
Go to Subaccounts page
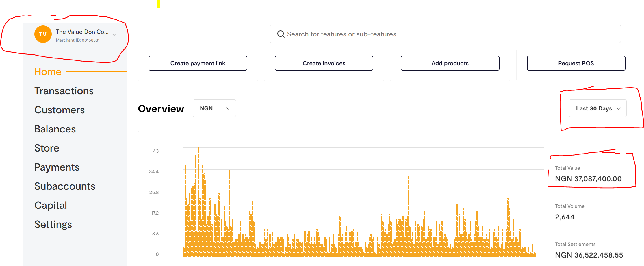pos(65,186)
